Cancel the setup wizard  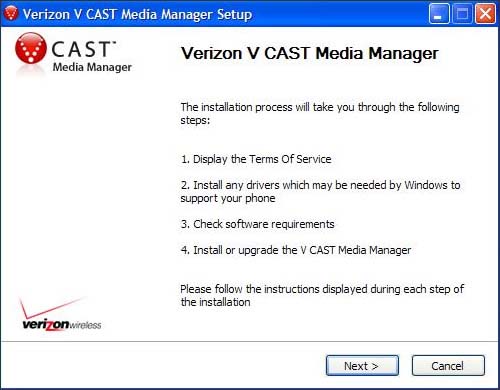(x=448, y=366)
